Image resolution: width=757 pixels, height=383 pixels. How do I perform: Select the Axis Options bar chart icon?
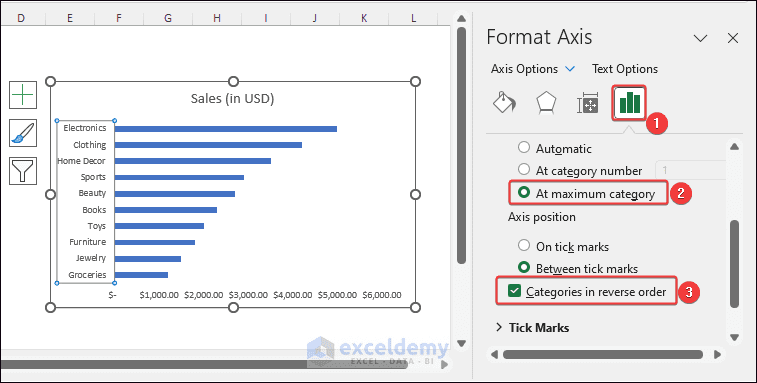click(x=630, y=103)
